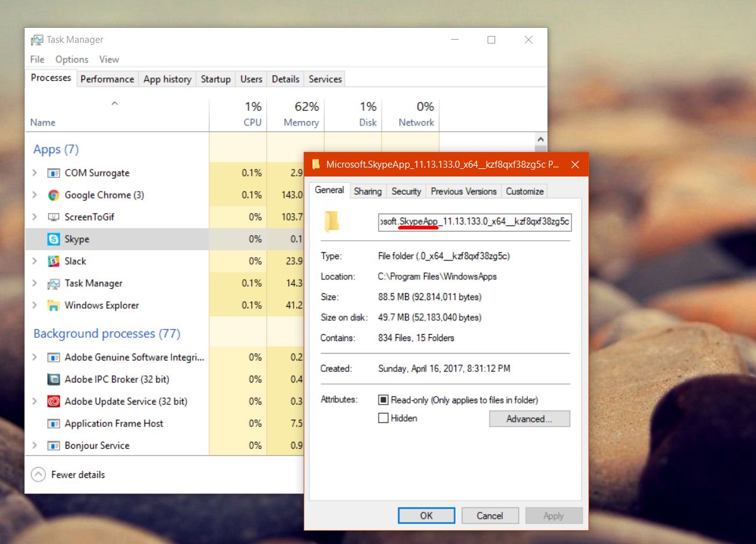Click the Task Manager process row icon
Viewport: 756px width, 544px height.
coord(54,283)
